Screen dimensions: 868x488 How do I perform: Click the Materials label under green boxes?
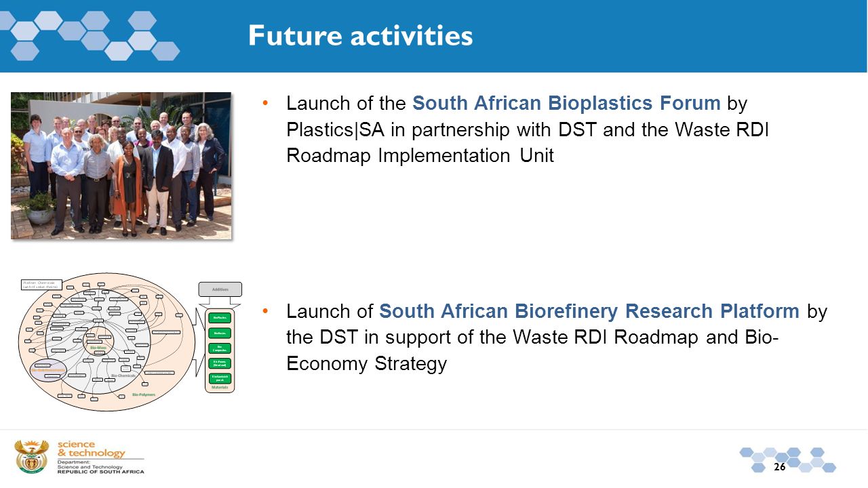tap(220, 387)
